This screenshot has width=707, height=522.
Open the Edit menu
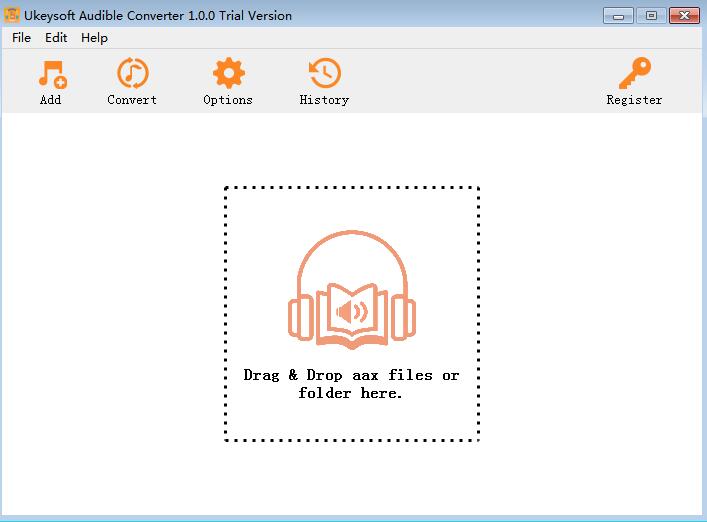56,38
